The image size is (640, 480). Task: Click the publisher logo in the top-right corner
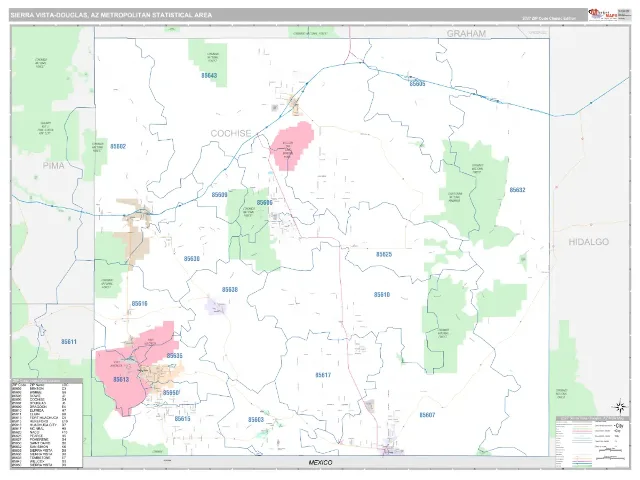(602, 14)
